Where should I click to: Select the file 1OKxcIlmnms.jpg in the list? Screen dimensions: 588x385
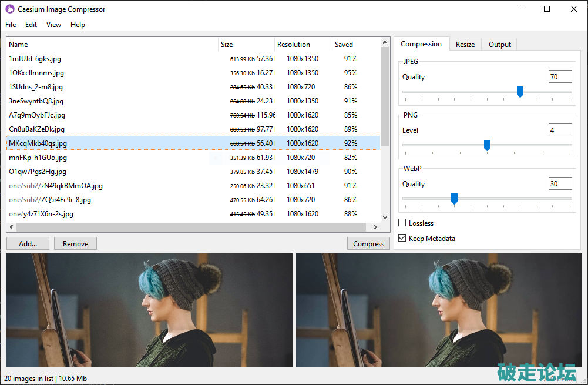36,73
